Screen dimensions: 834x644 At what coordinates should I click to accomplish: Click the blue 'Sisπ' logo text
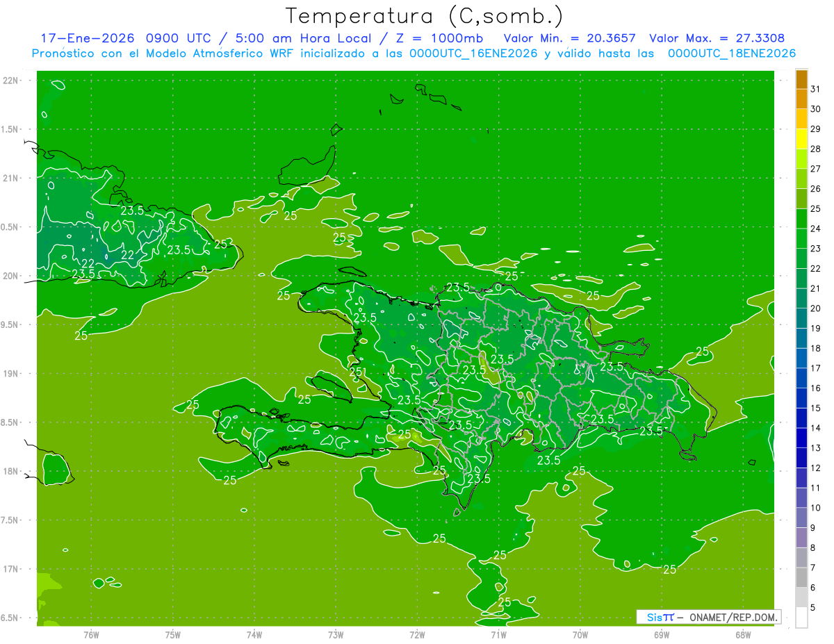tap(660, 617)
